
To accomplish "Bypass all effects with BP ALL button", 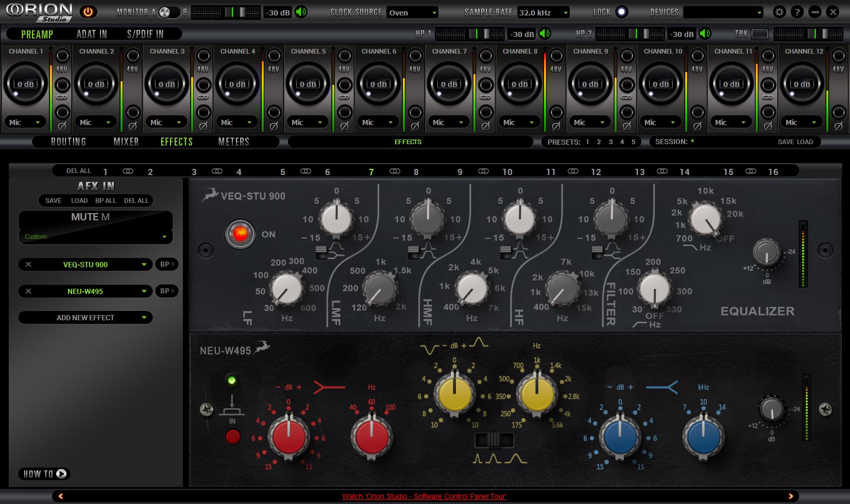I will click(106, 201).
